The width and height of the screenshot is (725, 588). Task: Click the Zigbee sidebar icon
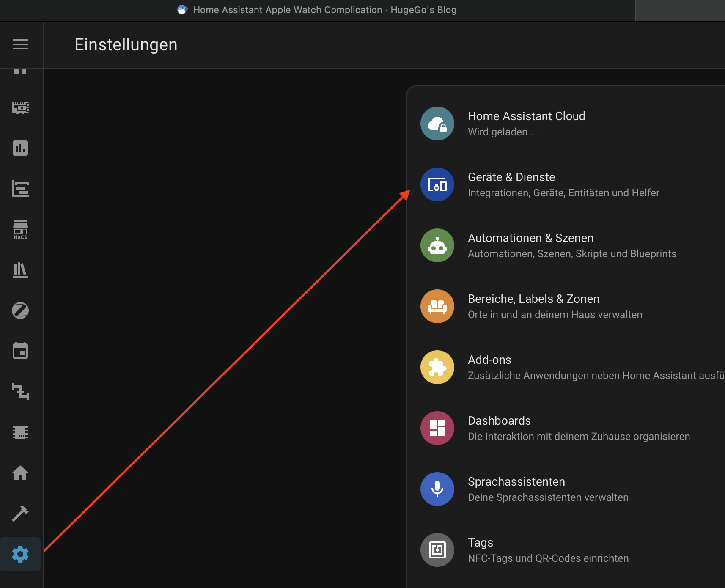click(x=20, y=310)
